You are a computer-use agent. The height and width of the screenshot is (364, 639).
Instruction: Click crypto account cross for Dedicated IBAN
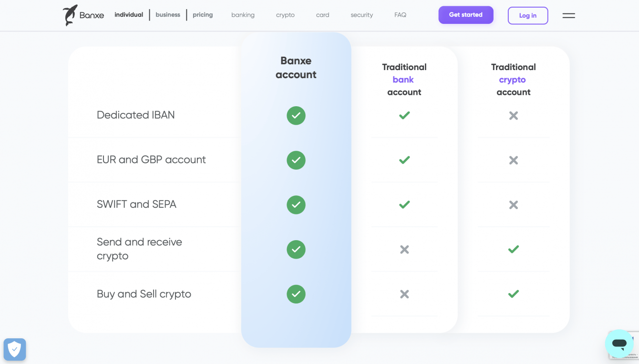514,116
